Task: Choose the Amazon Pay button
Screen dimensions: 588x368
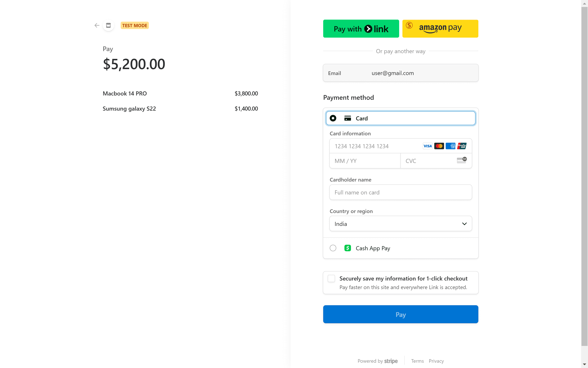Action: click(x=440, y=29)
